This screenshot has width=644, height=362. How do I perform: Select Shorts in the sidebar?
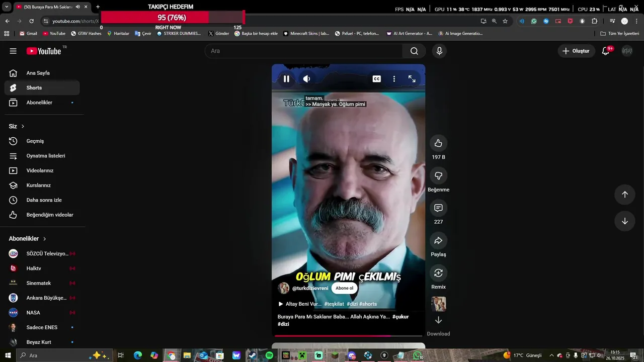(42, 87)
